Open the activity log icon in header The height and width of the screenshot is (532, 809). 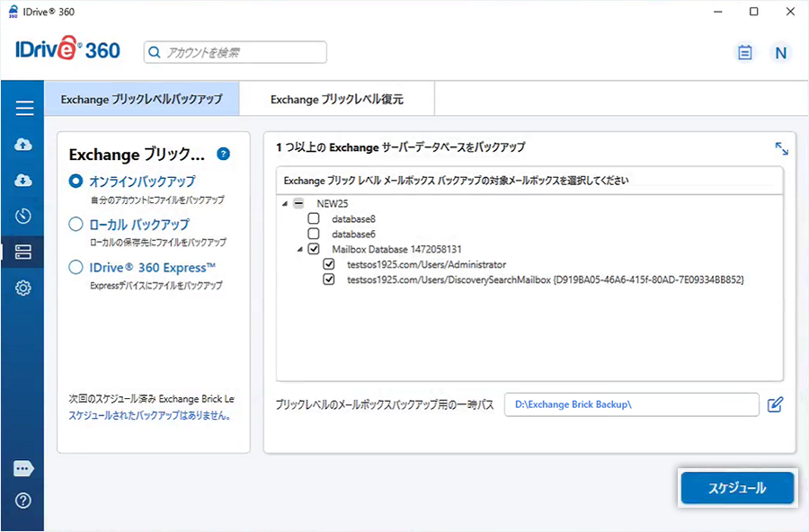click(x=744, y=53)
